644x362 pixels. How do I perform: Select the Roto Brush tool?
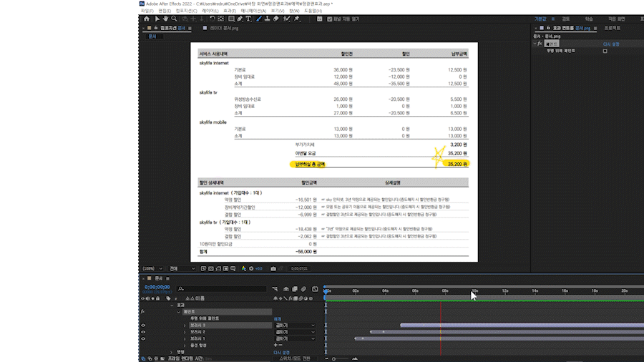point(287,19)
